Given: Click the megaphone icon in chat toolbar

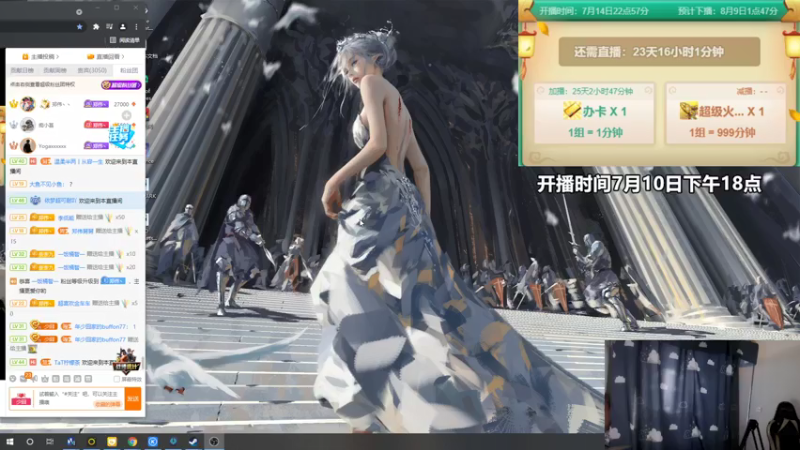Looking at the screenshot, I should [x=35, y=379].
